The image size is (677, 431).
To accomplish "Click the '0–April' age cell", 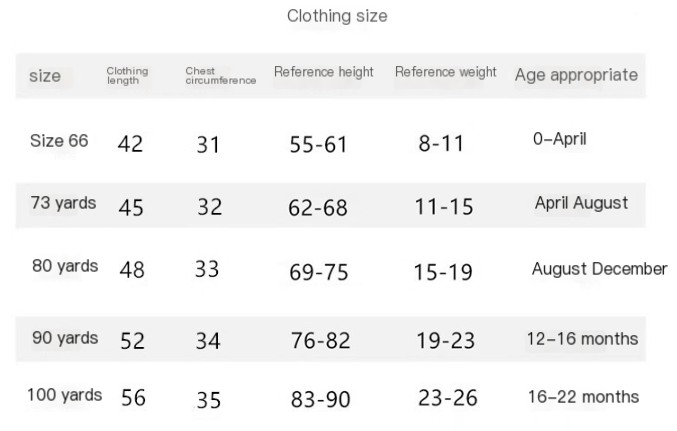I will (x=559, y=140).
